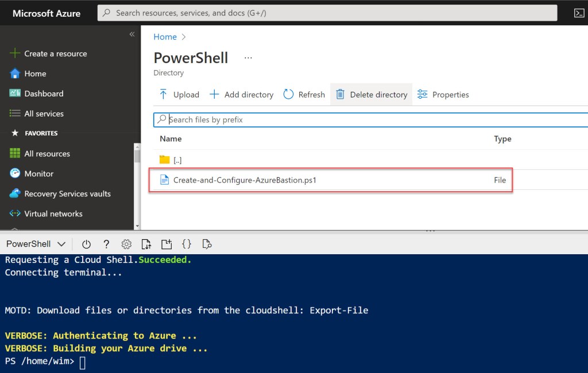
Task: Launch Cloud Shell from top bar icon
Action: [x=579, y=13]
